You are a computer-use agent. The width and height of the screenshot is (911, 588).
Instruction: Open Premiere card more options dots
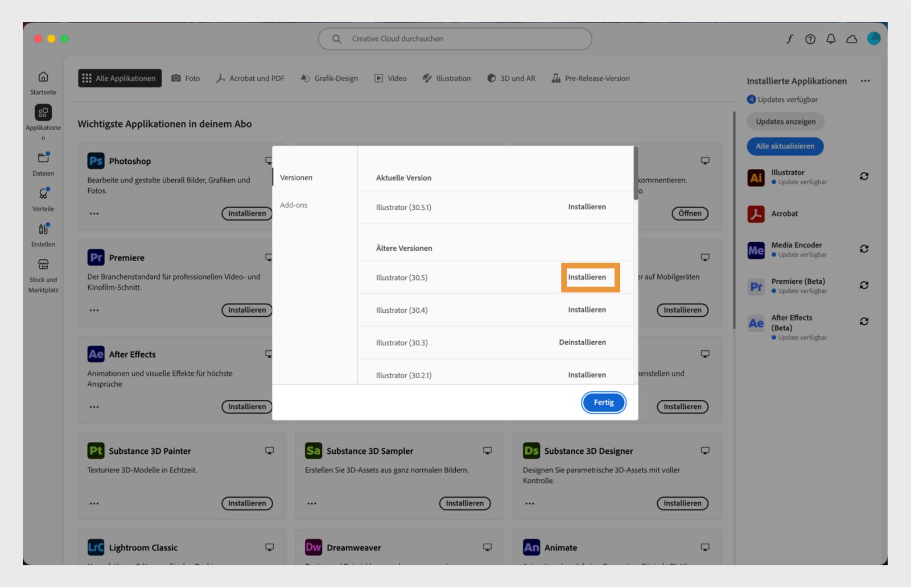coord(94,310)
